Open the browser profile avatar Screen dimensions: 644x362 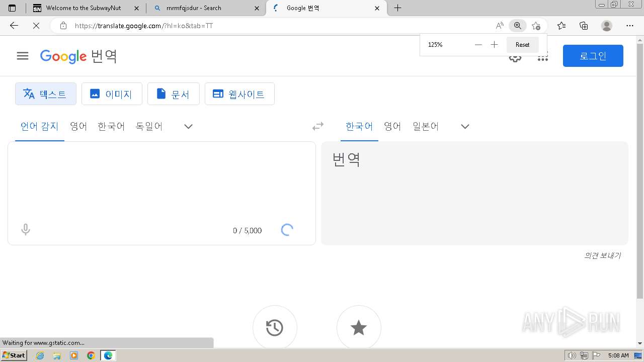607,26
